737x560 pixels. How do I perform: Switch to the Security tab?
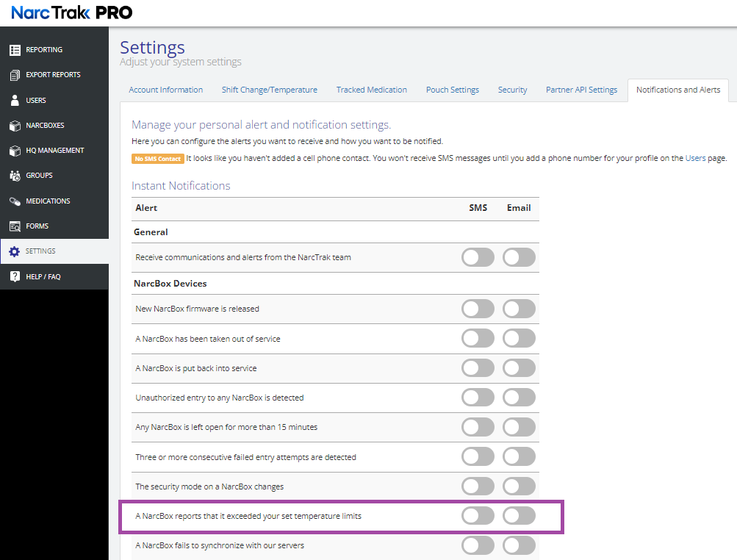(512, 90)
